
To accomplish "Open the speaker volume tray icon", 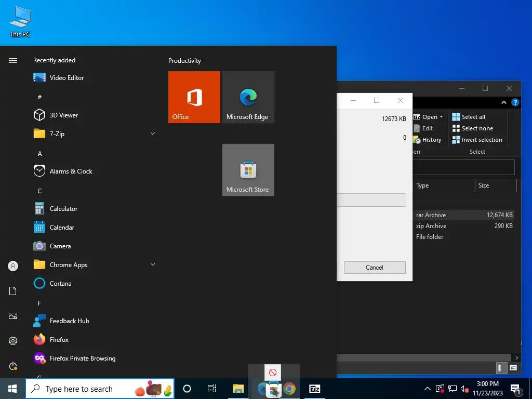I will [x=464, y=389].
